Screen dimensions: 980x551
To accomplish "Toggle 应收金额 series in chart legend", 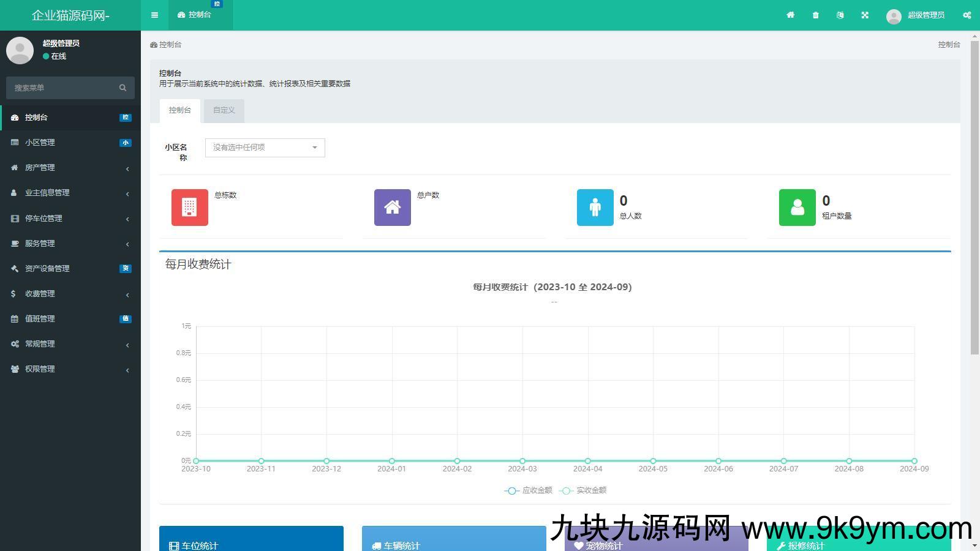I will [528, 490].
